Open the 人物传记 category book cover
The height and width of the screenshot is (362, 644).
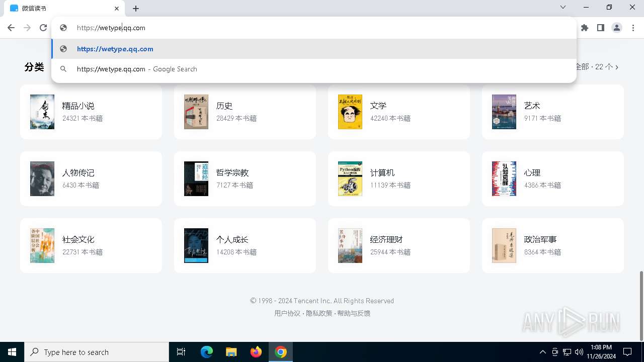(42, 178)
